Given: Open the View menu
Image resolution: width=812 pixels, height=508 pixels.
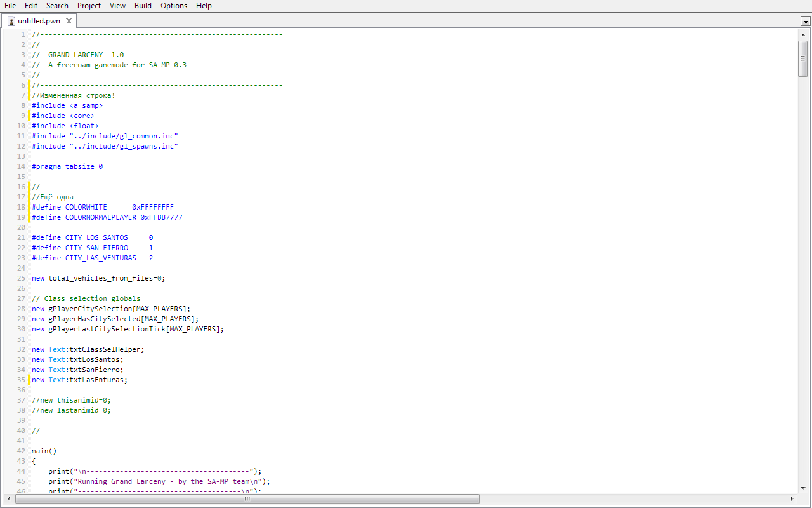Looking at the screenshot, I should click(x=117, y=6).
